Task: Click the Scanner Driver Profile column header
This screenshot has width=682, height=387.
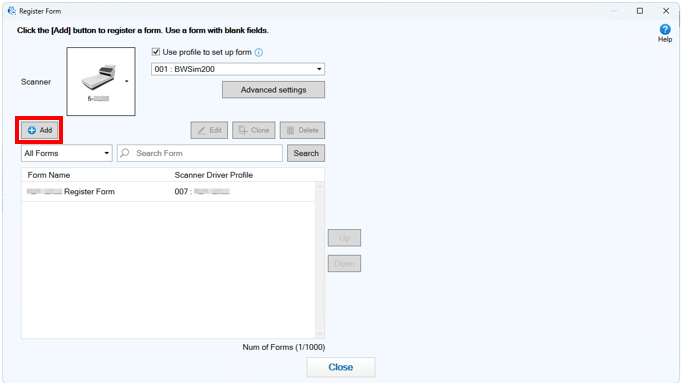Action: pos(214,175)
